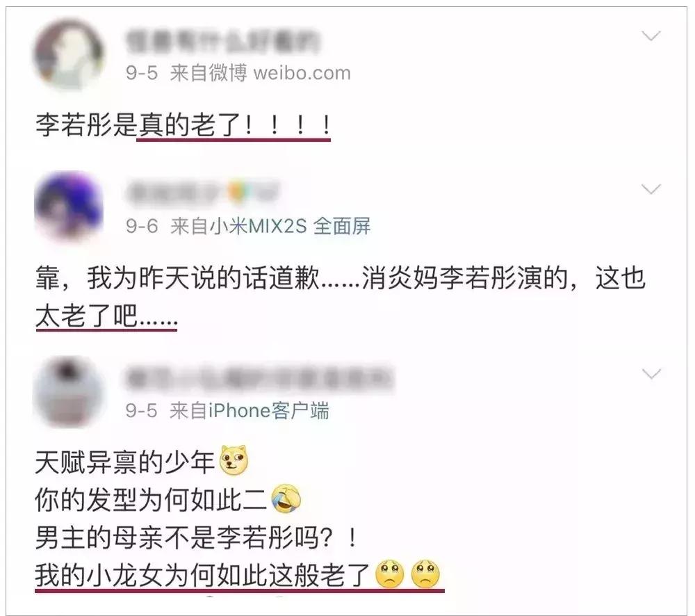
Task: Click the first sad-face emoji
Action: click(390, 574)
